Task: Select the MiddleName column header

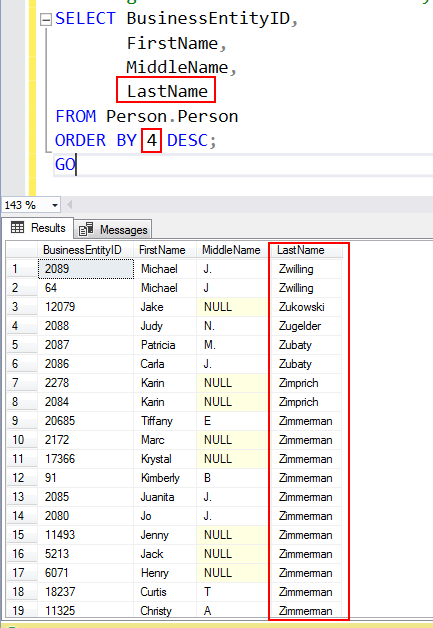Action: pos(232,250)
